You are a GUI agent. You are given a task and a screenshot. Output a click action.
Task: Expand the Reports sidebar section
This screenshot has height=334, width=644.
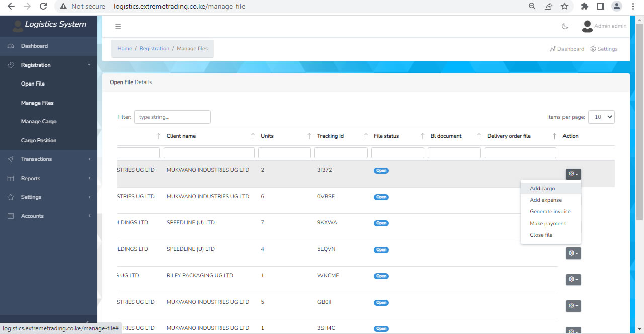(31, 178)
